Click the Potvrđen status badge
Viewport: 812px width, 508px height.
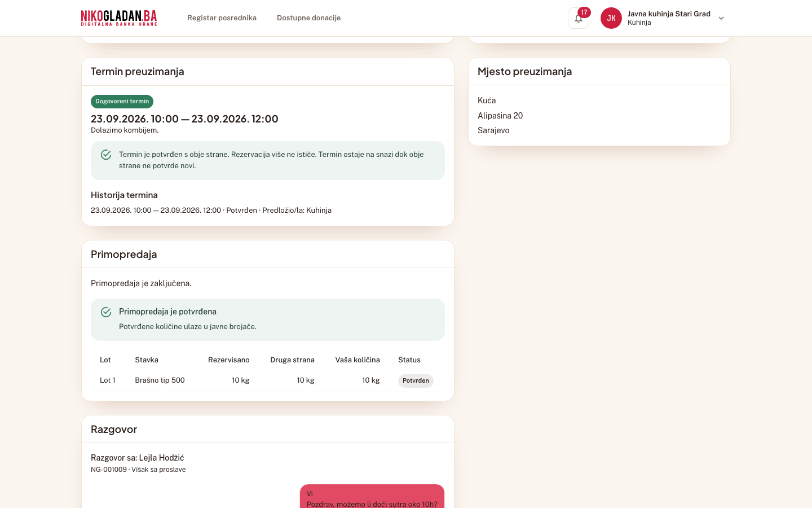(416, 381)
